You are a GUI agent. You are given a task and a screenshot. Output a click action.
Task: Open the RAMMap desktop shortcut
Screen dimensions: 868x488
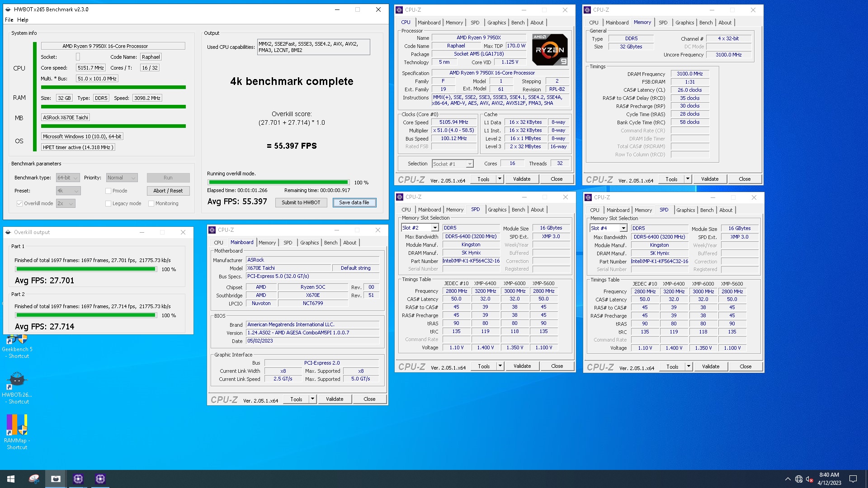coord(17,432)
